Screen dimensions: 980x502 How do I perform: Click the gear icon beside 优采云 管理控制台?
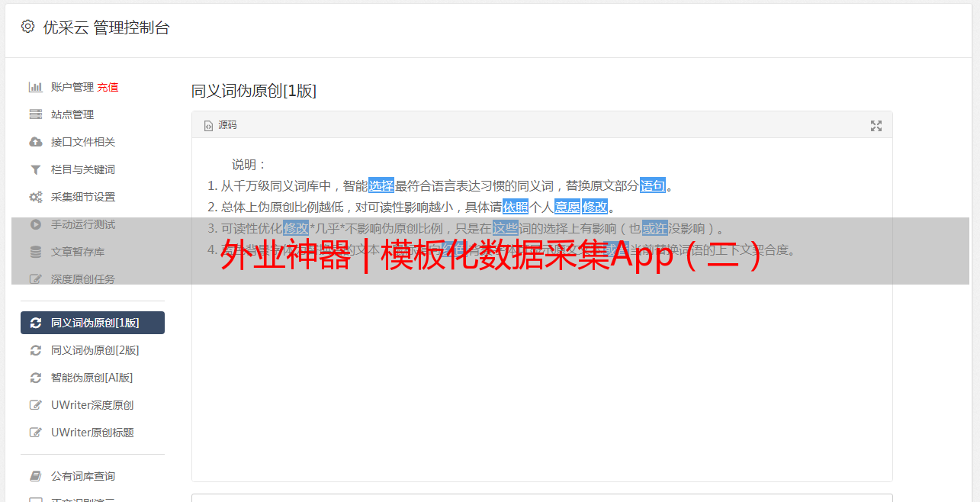pyautogui.click(x=28, y=27)
